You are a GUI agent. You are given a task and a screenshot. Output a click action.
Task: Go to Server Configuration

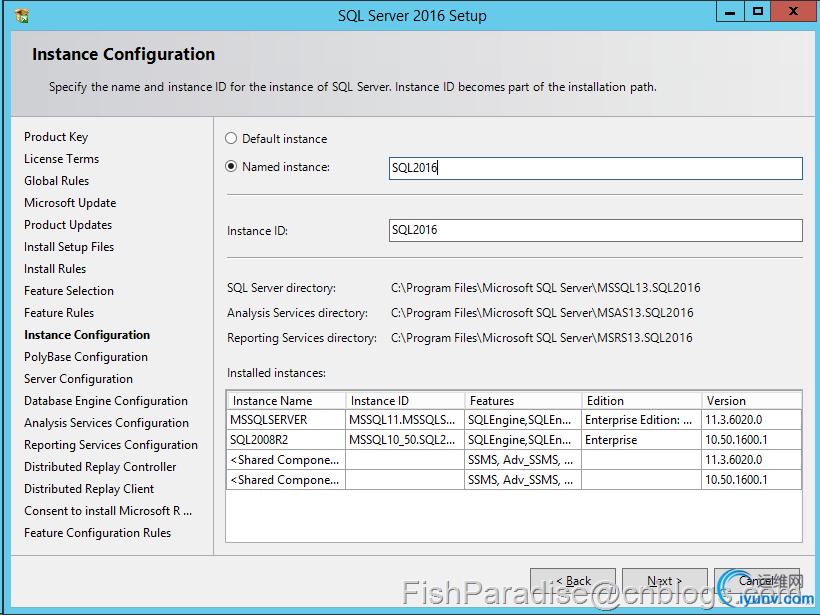(78, 379)
